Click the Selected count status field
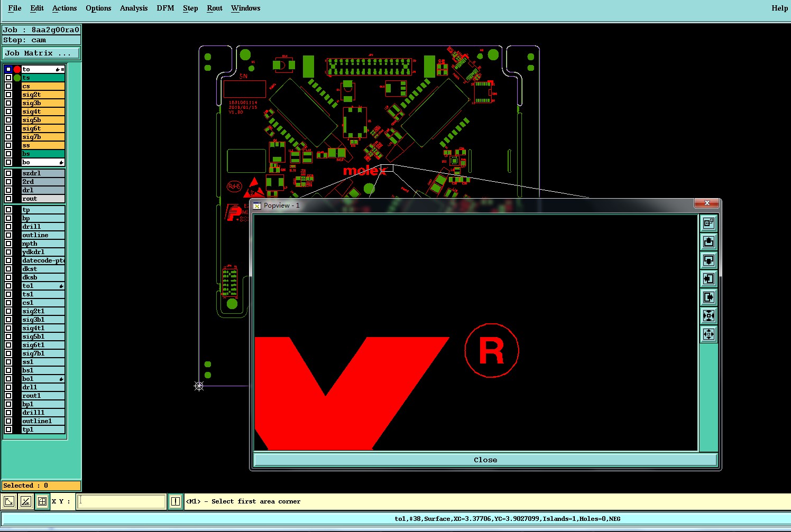Screen dimensions: 791x532 (41, 486)
